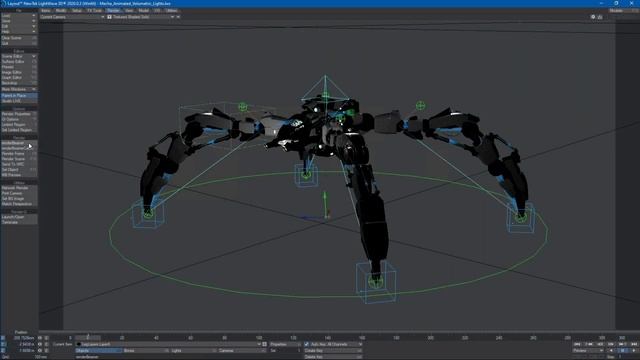Toggle the Limited Region option
Viewport: 640px width, 360px height.
[19, 124]
